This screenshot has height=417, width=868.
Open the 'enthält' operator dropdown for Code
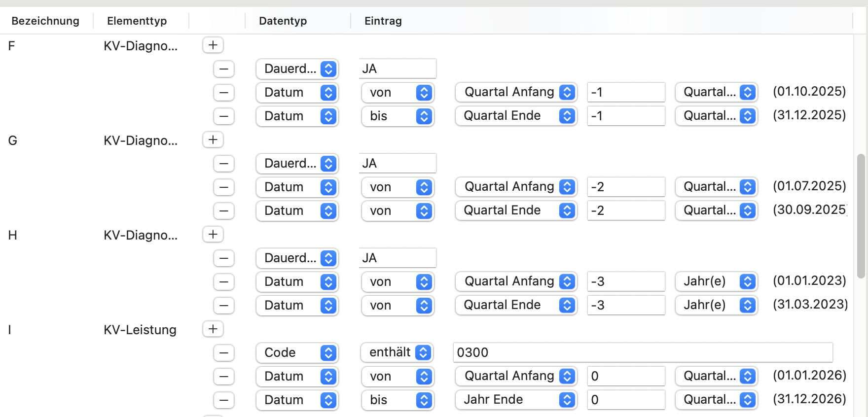click(x=398, y=352)
